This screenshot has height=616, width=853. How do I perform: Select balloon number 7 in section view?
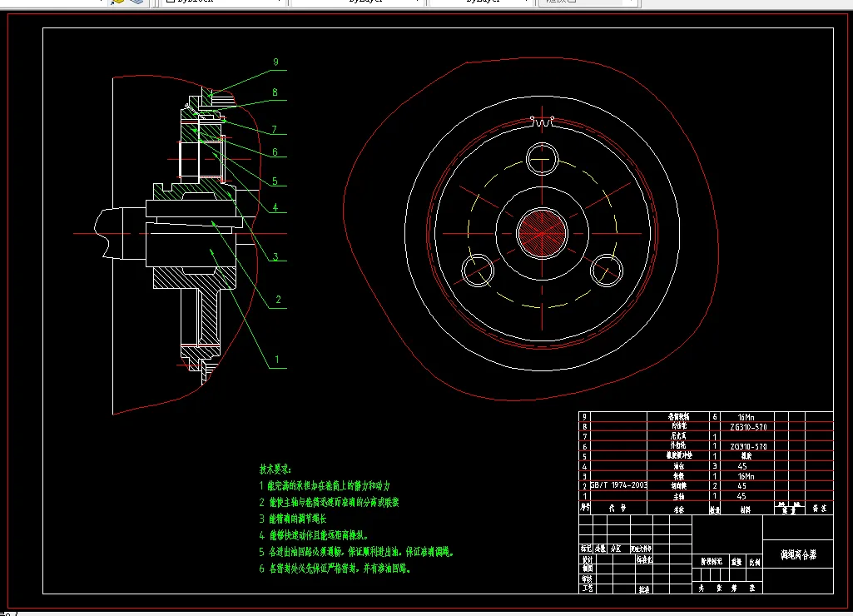tap(275, 130)
